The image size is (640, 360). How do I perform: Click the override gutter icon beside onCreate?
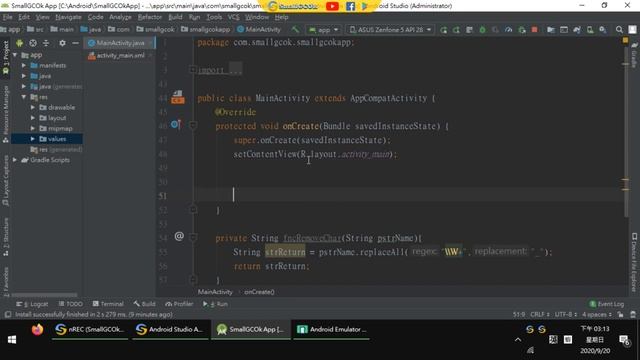[x=176, y=124]
